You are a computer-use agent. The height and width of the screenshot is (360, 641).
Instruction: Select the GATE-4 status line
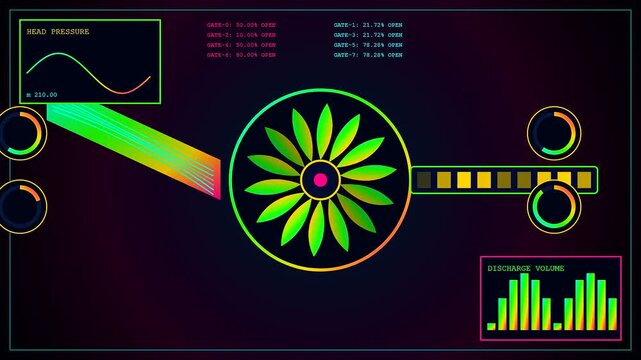[241, 45]
